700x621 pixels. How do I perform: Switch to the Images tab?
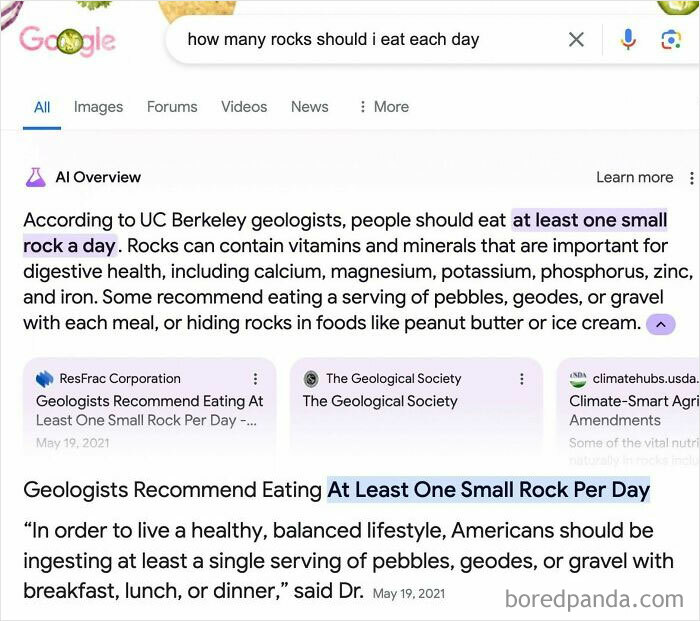(x=98, y=107)
